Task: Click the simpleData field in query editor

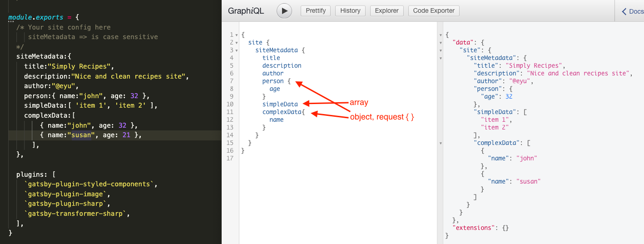Action: [x=280, y=105]
